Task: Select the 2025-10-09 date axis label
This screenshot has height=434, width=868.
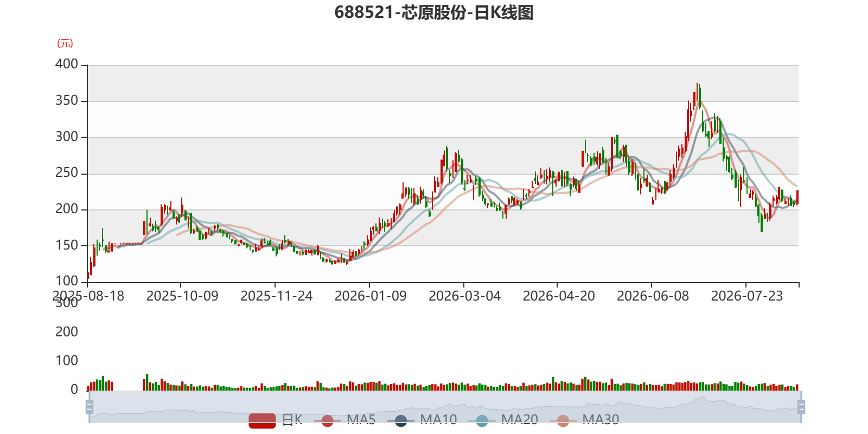Action: tap(182, 296)
